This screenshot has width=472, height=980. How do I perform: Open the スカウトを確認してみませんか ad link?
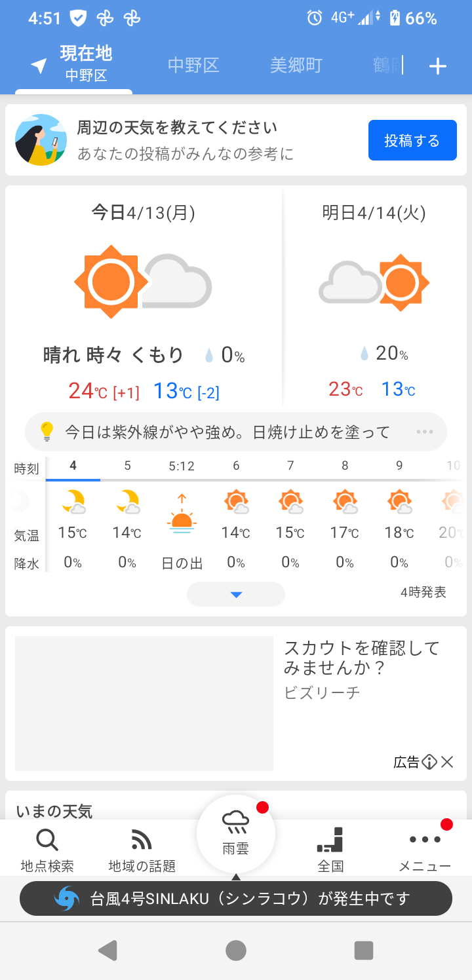pos(362,658)
